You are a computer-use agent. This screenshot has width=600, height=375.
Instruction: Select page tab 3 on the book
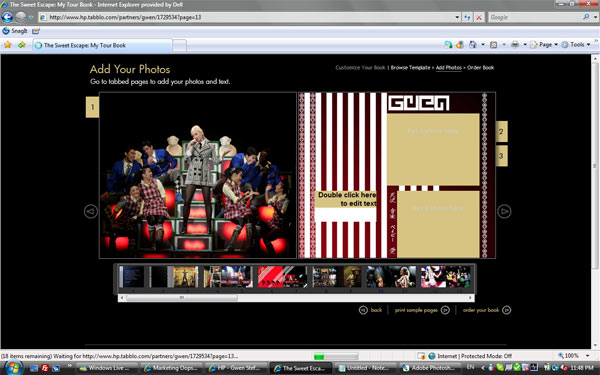502,156
